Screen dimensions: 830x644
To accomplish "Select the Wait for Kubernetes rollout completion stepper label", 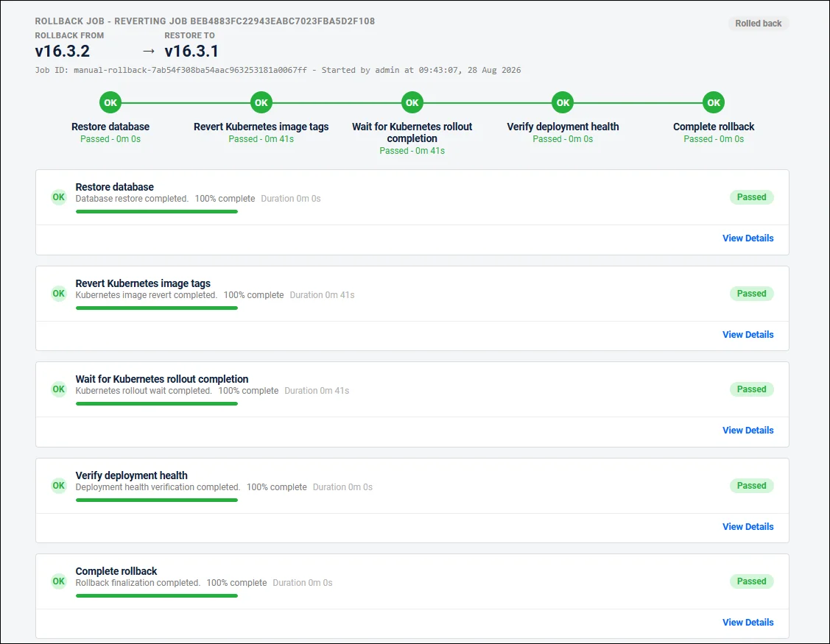I will click(x=412, y=132).
